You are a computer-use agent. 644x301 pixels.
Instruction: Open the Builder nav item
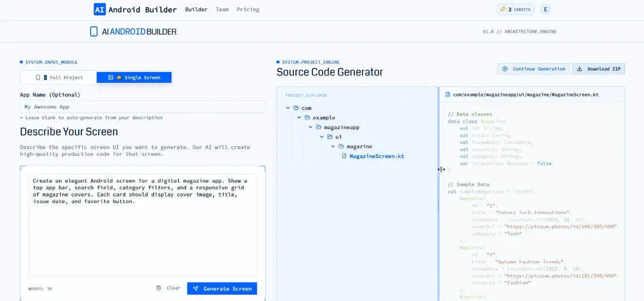click(x=196, y=9)
